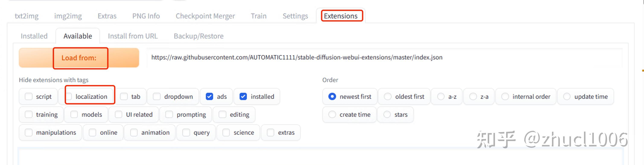
Task: Choose the a-z sort order
Action: pos(441,96)
